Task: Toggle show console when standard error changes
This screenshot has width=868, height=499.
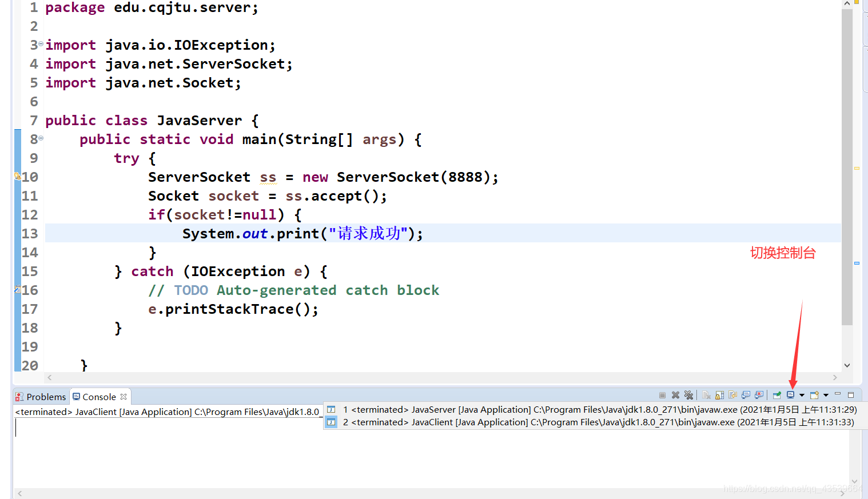Action: 759,395
